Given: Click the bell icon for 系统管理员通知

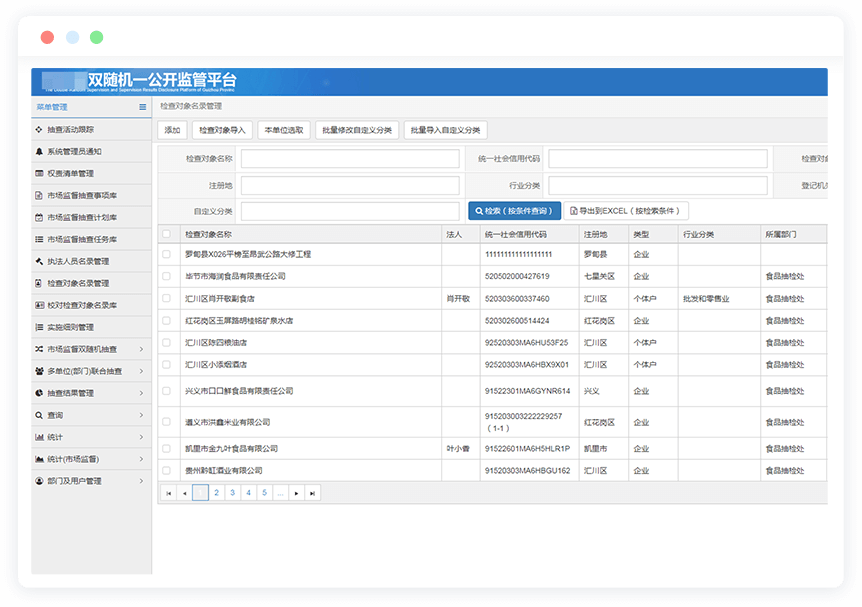Looking at the screenshot, I should (x=38, y=152).
